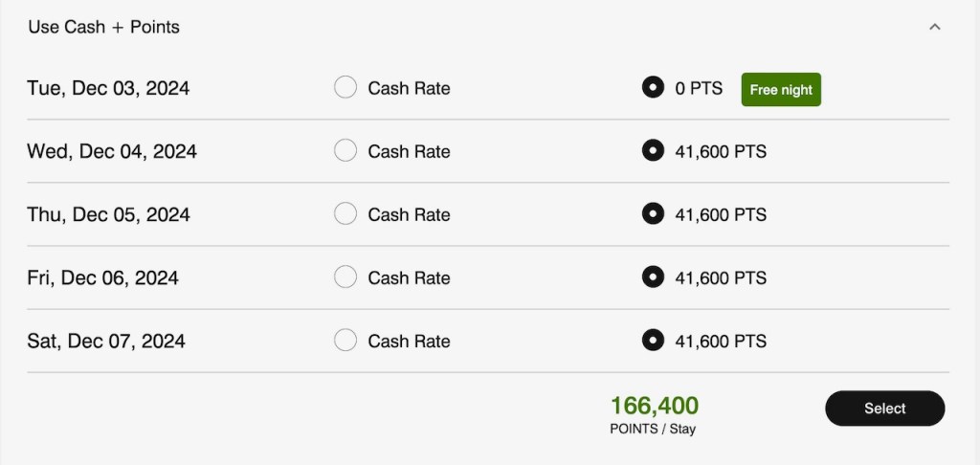
Task: Click the Wed, Dec 04, 2024 date label
Action: (x=112, y=151)
